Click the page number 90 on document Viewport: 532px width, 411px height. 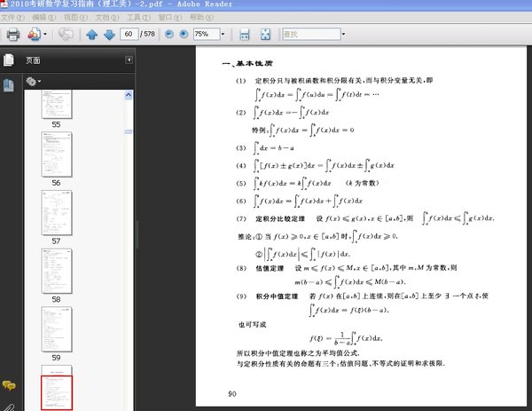pos(232,394)
